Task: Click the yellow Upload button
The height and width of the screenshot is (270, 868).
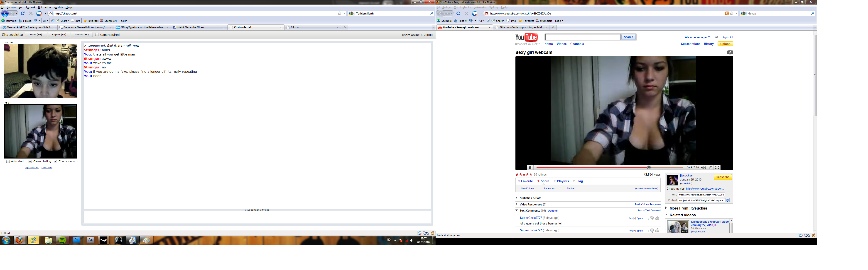Action: tap(725, 44)
